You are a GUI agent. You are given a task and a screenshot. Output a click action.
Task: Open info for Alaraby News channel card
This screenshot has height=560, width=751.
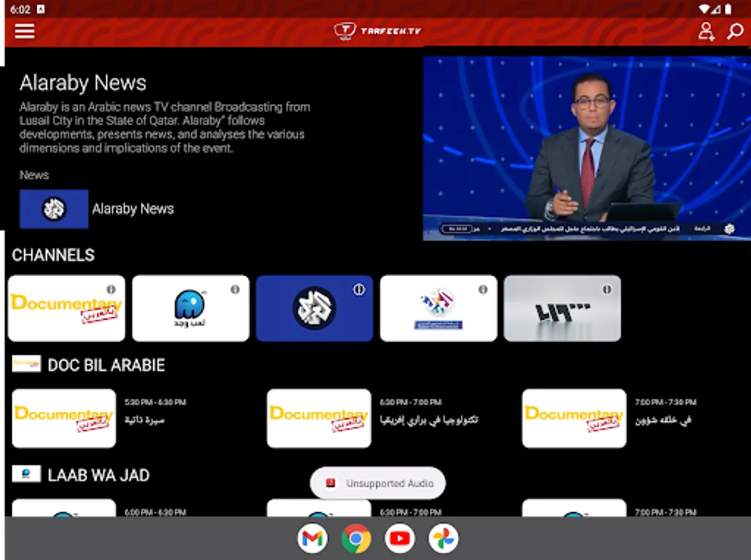point(359,289)
